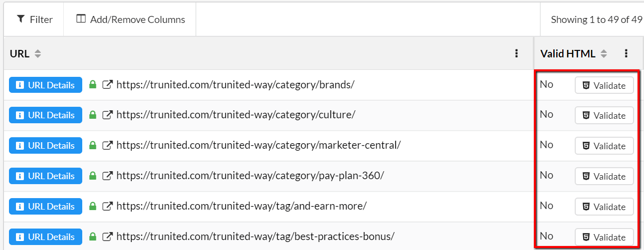Open Add/Remove Columns settings

(130, 19)
